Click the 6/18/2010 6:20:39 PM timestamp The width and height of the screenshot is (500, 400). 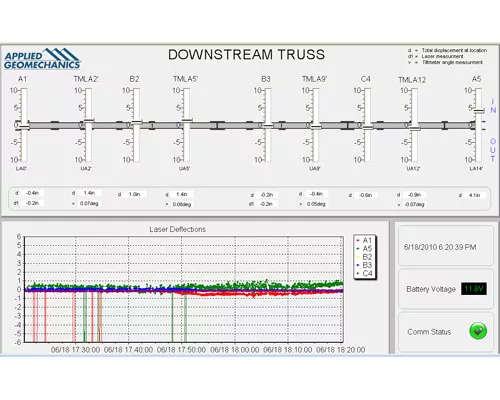(440, 247)
